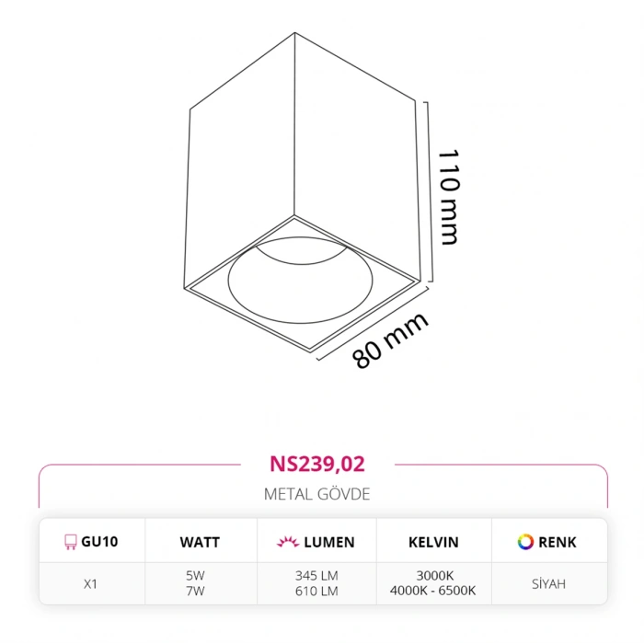Select the KELVIN column header
This screenshot has width=644, height=644.
click(x=433, y=542)
